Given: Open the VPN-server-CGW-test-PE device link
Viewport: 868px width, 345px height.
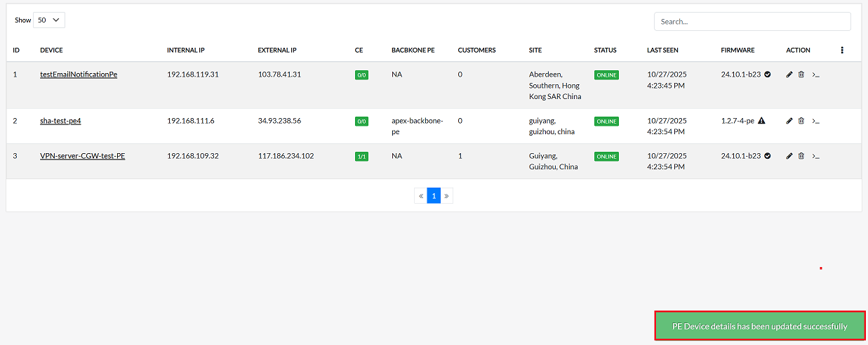Looking at the screenshot, I should (82, 156).
